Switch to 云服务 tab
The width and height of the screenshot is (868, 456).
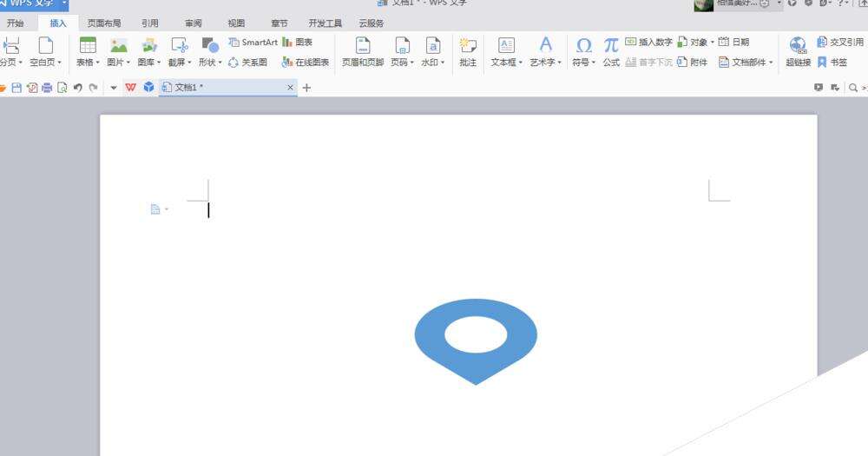[371, 23]
